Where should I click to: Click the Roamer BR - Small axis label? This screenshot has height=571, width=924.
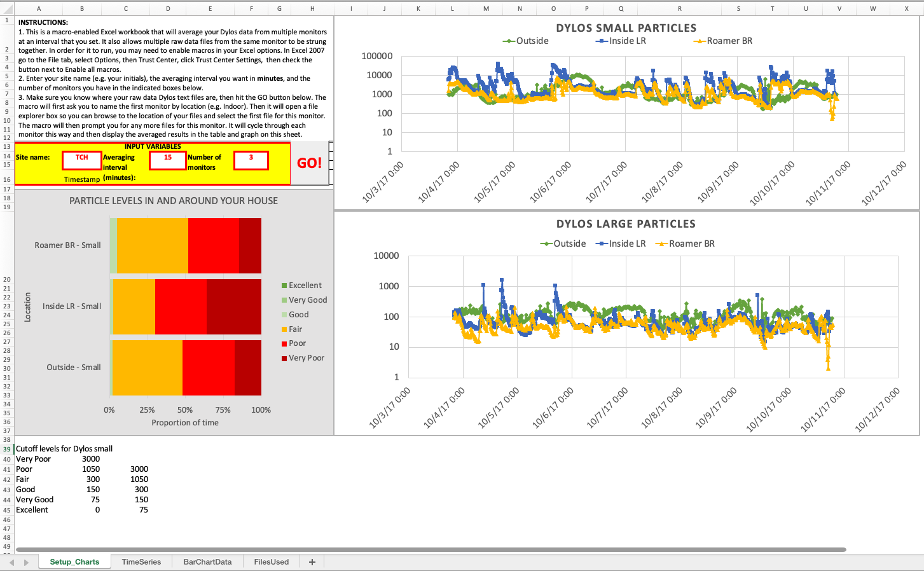point(67,245)
